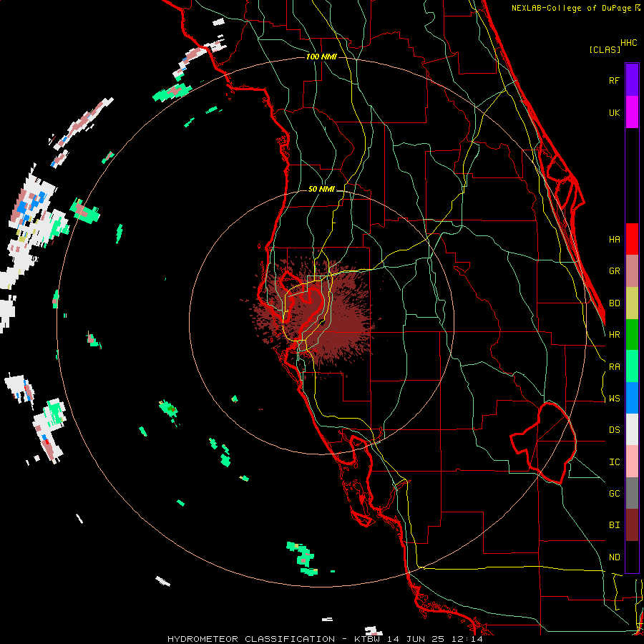Click the BD legend label
Screen dimensions: 644x644
click(x=614, y=303)
